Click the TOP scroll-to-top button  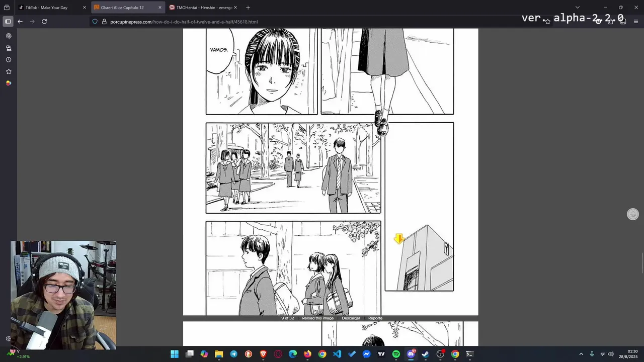[633, 214]
